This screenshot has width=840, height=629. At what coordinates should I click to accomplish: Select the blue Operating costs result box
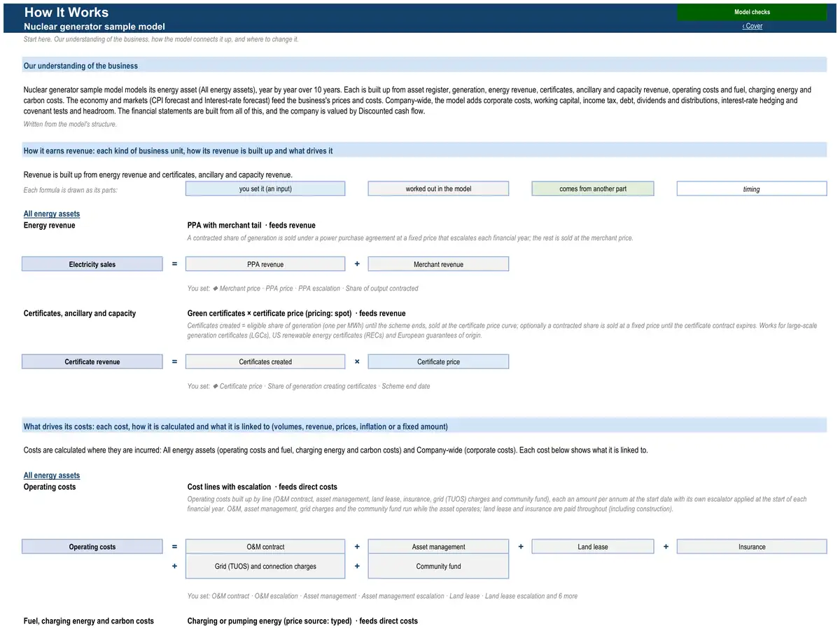92,547
